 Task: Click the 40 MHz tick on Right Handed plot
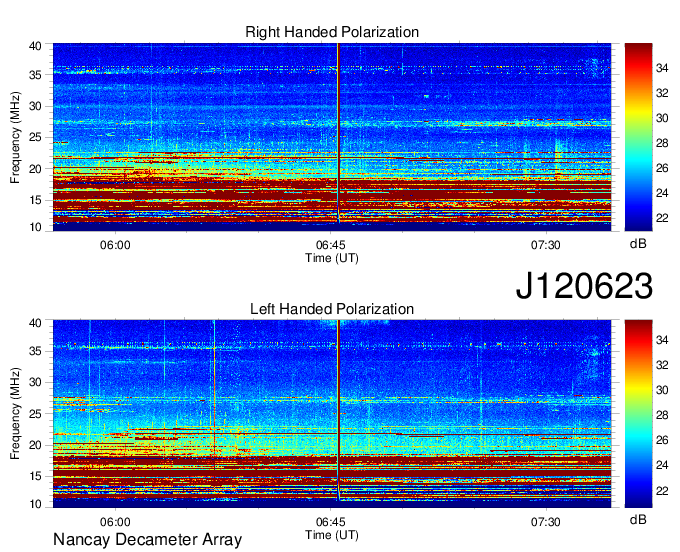point(35,46)
